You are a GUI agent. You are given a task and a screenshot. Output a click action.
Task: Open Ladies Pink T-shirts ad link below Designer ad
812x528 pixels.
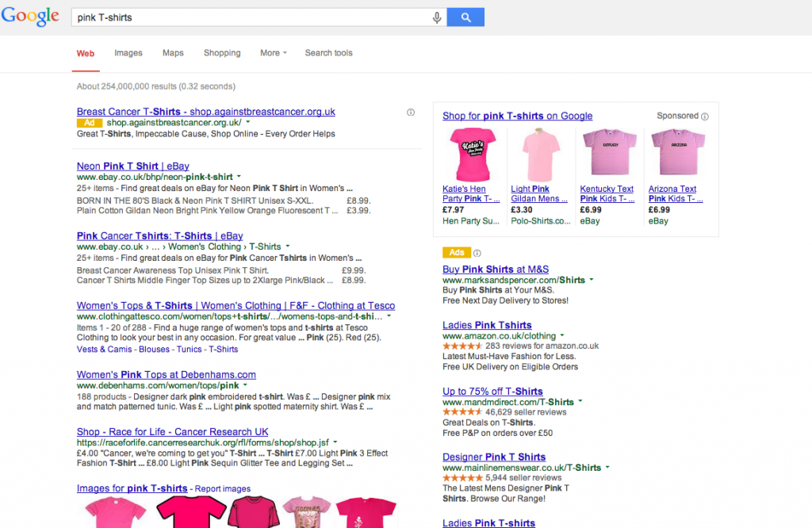(488, 522)
